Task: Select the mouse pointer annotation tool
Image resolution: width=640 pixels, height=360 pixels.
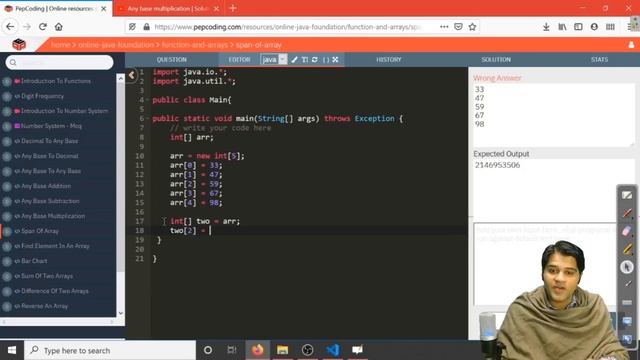Action: [627, 267]
